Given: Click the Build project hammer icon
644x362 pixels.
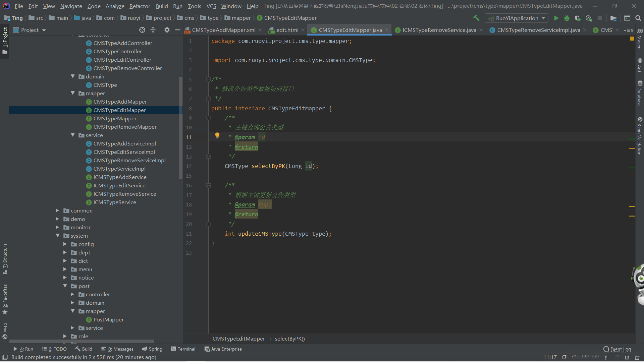Looking at the screenshot, I should (476, 18).
